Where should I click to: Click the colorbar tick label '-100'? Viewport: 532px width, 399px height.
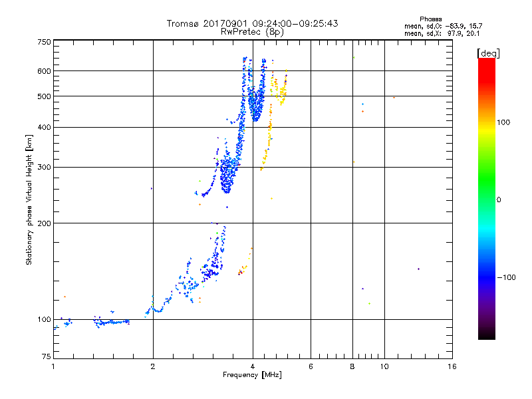(506, 277)
